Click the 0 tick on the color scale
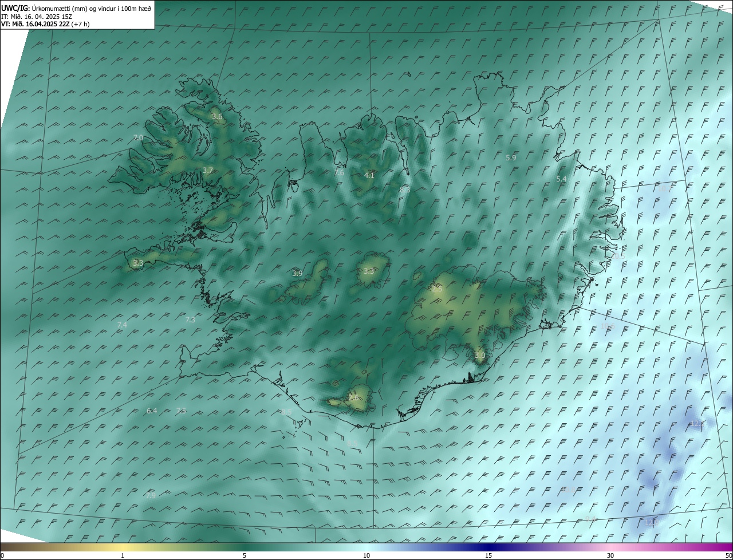The height and width of the screenshot is (560, 733). (x=2, y=556)
